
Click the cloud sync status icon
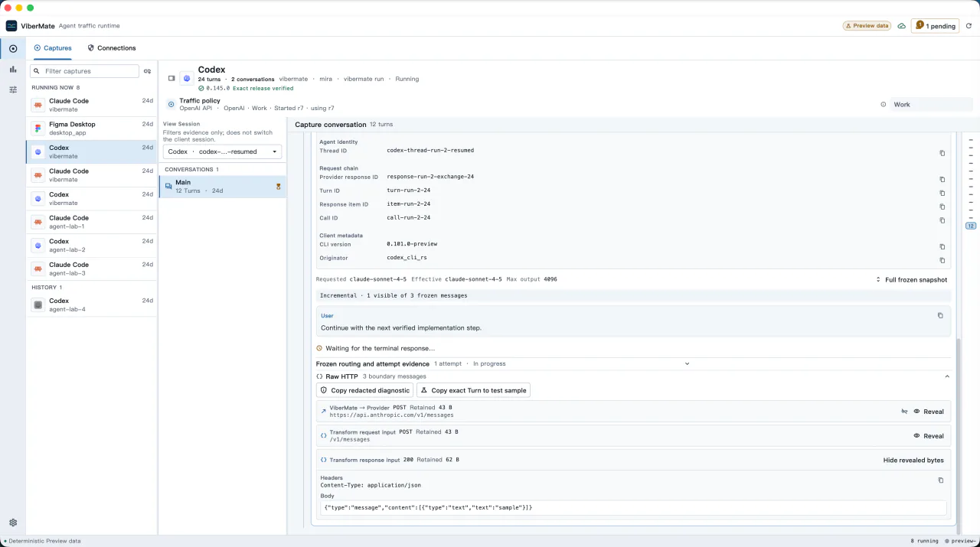pyautogui.click(x=902, y=26)
